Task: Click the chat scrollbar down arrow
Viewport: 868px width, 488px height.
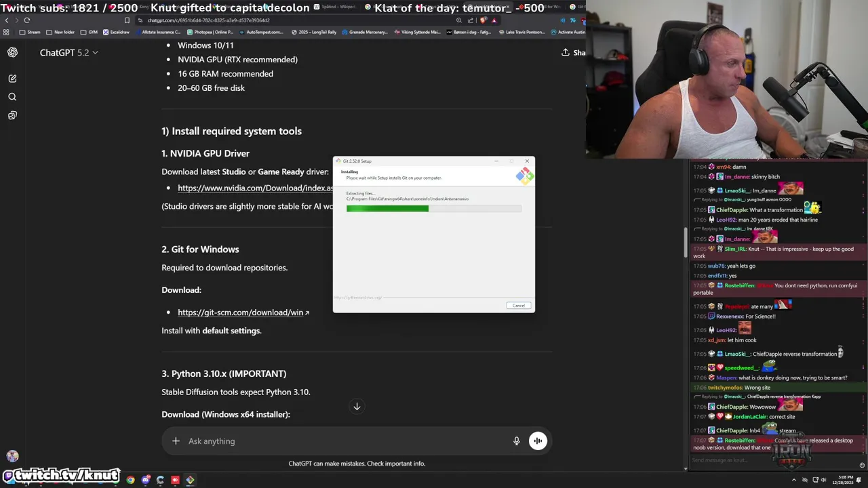Action: point(686,468)
